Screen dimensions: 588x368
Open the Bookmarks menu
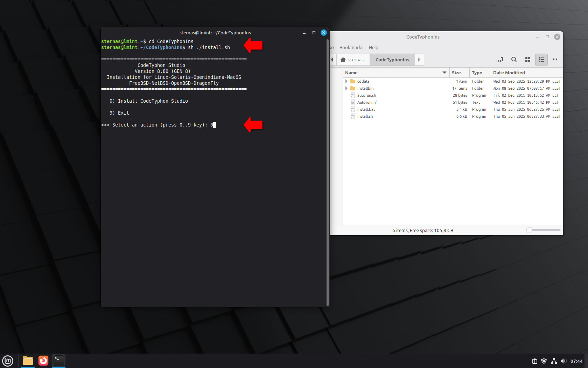[351, 47]
